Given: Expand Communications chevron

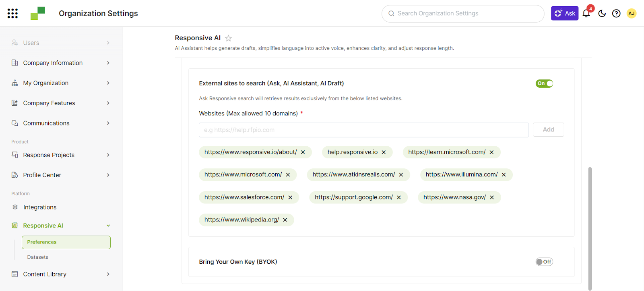Looking at the screenshot, I should [108, 123].
